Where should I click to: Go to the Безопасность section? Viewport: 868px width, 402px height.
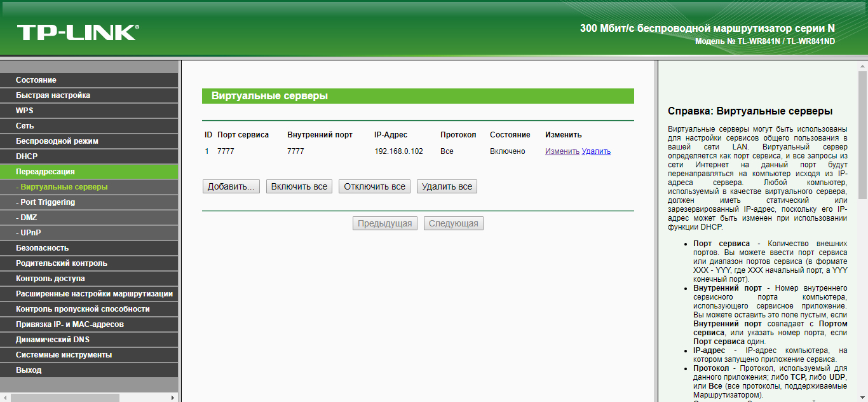[89, 248]
